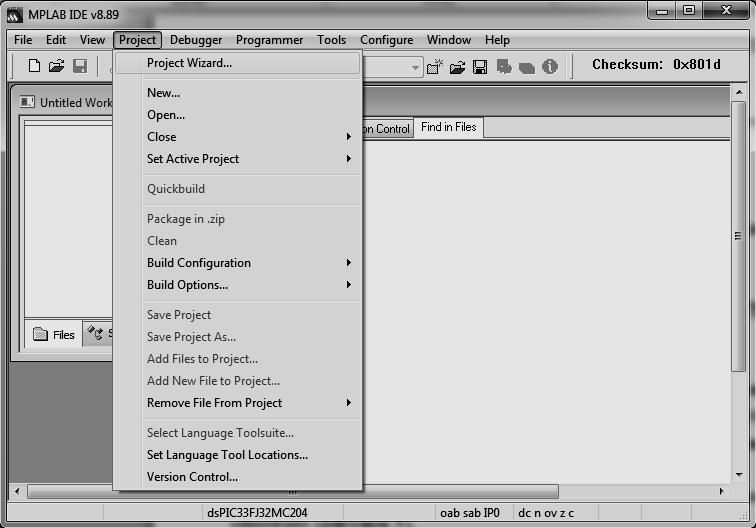Click 'dc n ov z c' status field
The width and height of the screenshot is (756, 528).
(x=546, y=513)
